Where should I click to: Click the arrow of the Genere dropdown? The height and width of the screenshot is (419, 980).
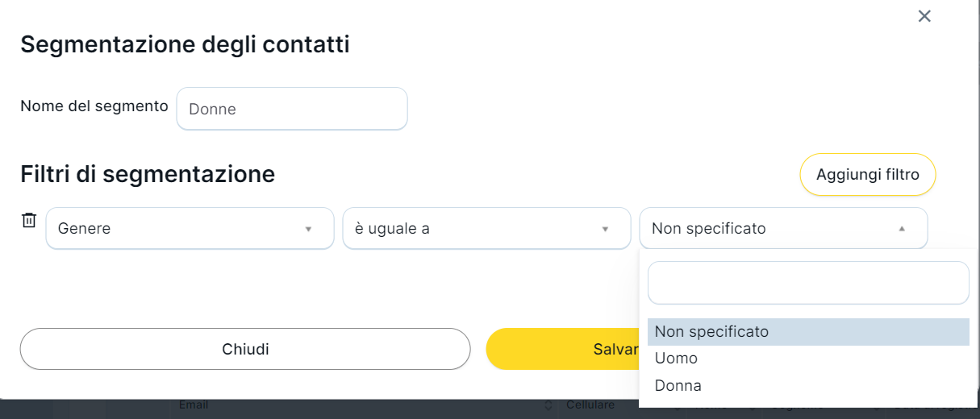(x=308, y=229)
